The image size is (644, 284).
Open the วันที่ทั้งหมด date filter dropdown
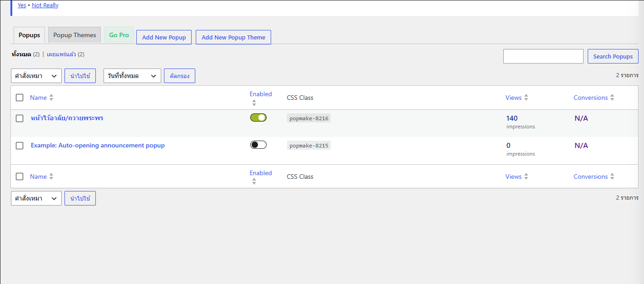[x=133, y=76]
